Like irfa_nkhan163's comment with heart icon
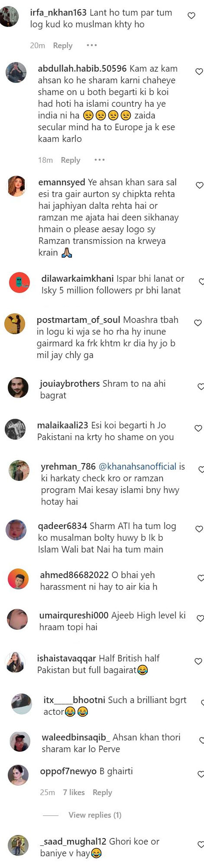The image size is (204, 868). point(191,16)
